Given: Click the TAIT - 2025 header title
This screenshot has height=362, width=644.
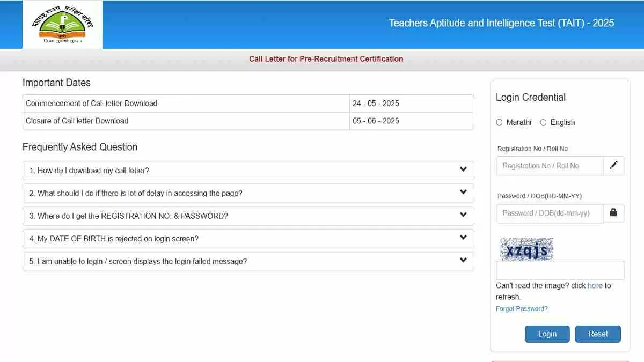Looking at the screenshot, I should (501, 23).
